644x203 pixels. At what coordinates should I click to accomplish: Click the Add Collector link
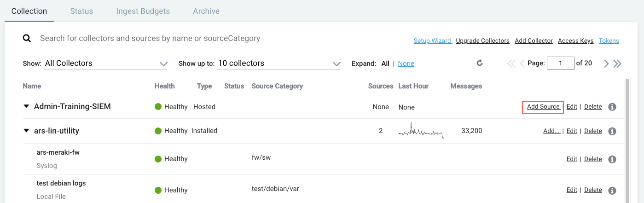coord(534,41)
